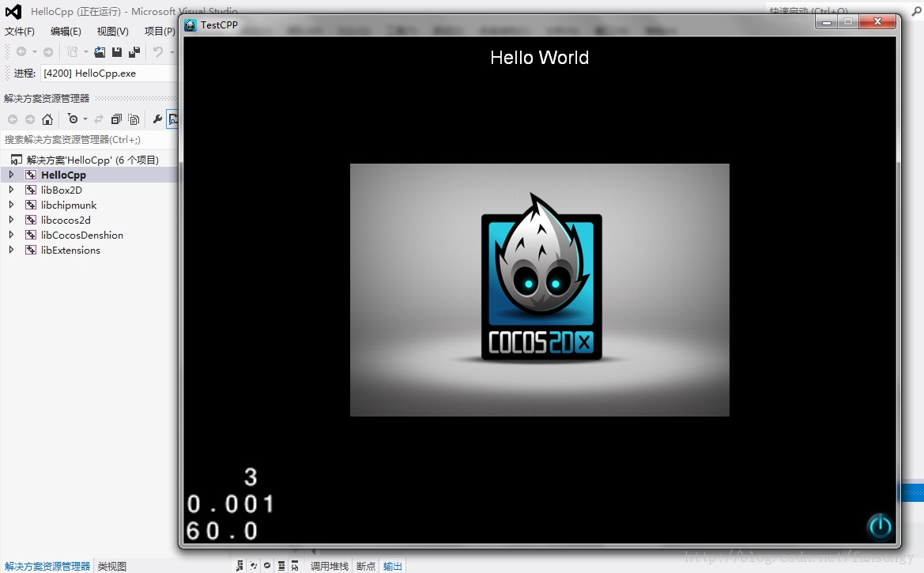
Task: Click the power close button in TestCPP
Action: coord(880,526)
